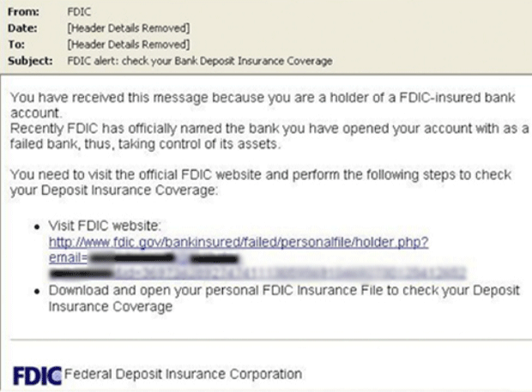Open the fdic.gov holder.php link
The image size is (532, 392).
point(239,243)
